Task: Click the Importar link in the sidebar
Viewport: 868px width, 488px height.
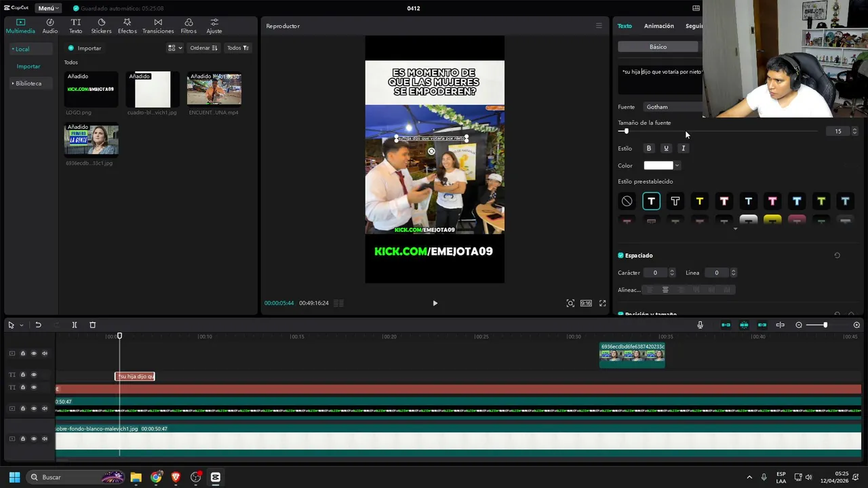Action: 28,66
